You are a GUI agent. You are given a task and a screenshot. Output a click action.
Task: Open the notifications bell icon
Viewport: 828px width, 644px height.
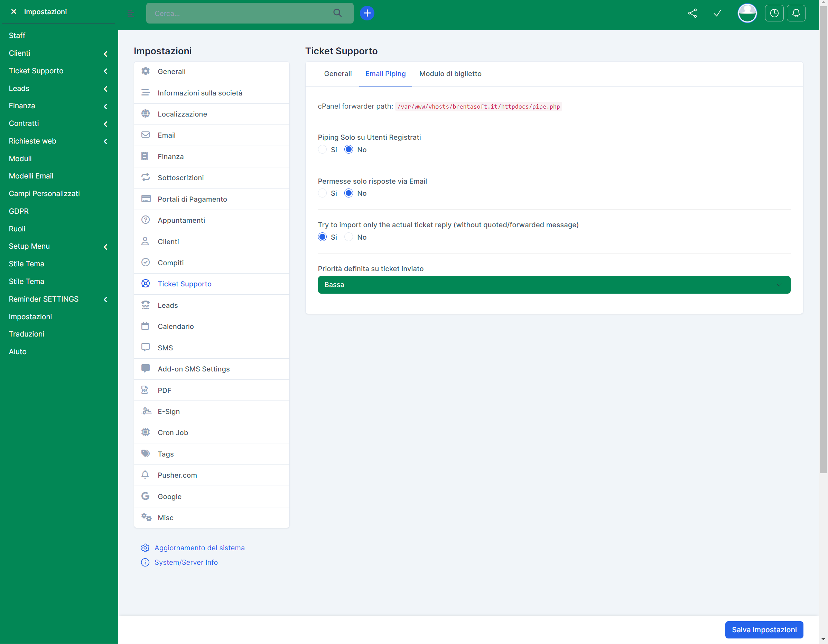pyautogui.click(x=796, y=13)
